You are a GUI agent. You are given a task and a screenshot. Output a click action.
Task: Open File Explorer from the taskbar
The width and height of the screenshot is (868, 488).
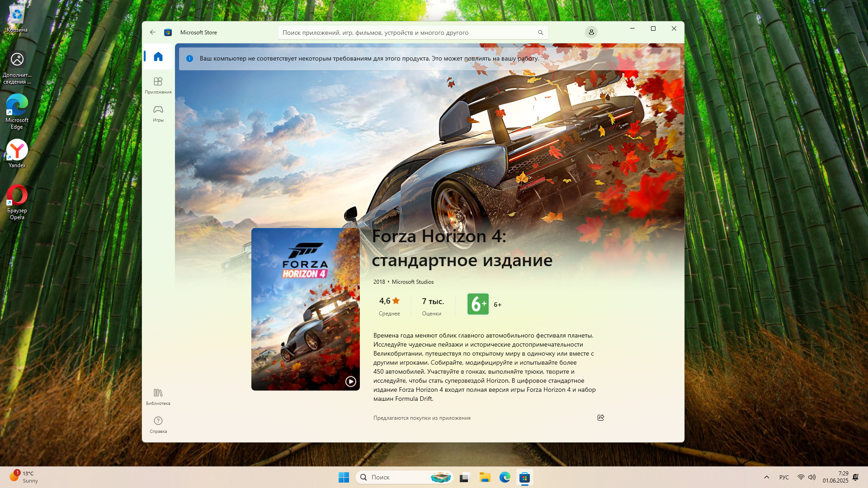pos(485,477)
